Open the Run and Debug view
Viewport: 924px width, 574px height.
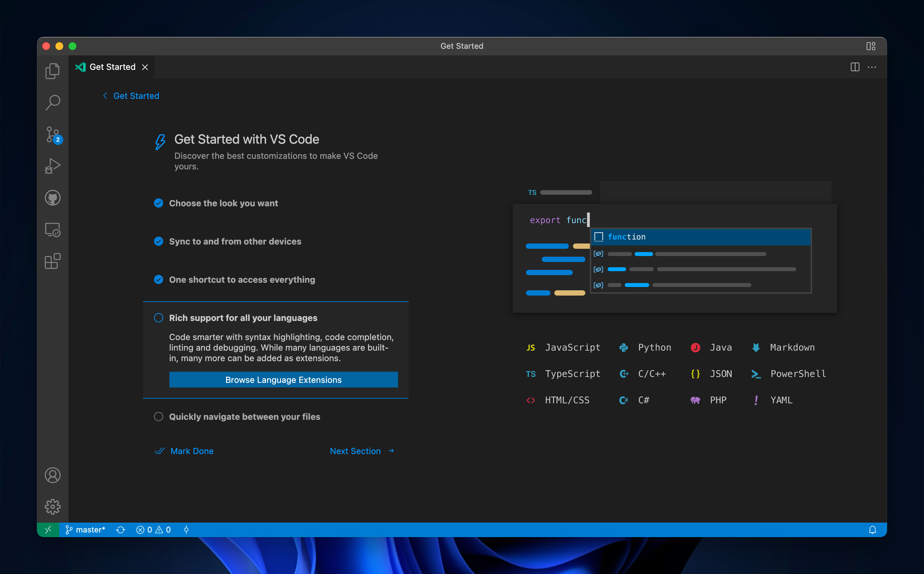pos(52,166)
